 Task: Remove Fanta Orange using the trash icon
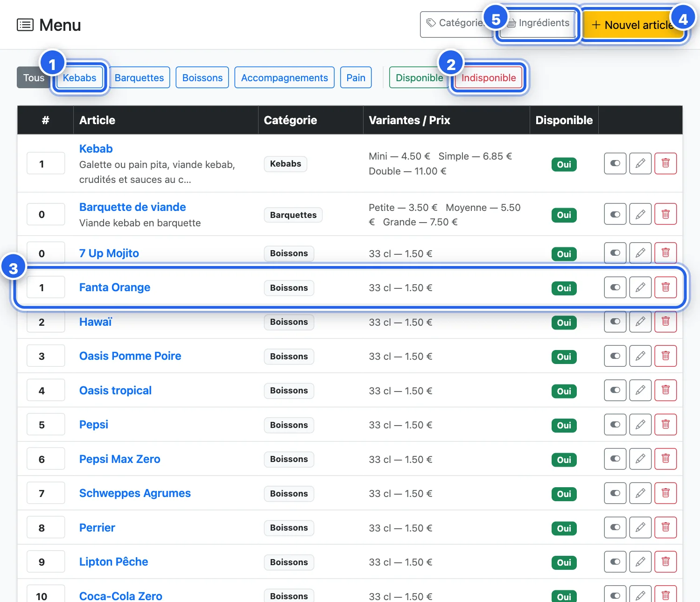(665, 287)
